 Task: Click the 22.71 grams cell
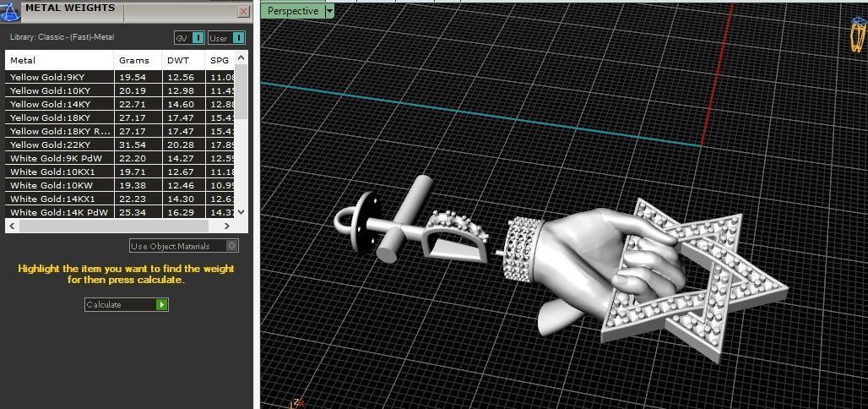[x=138, y=104]
